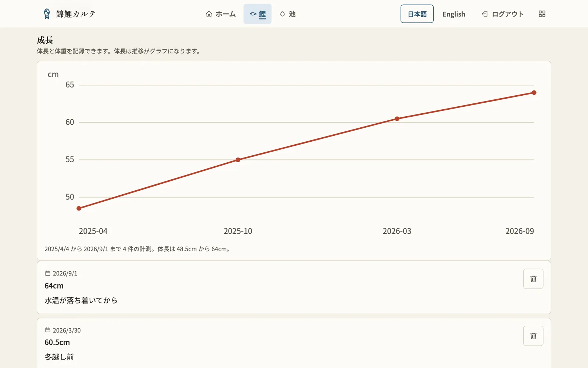Click calendar icon beside 2026/3/30

(x=47, y=330)
